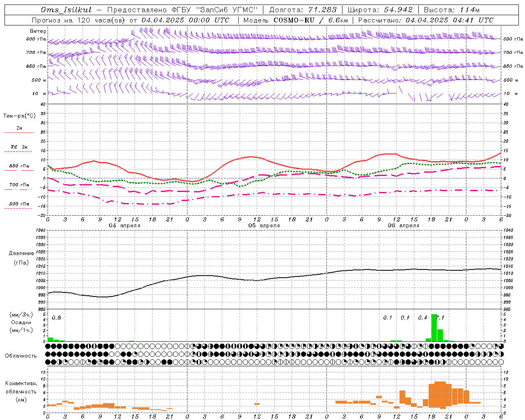Click the Тем-ра(°C) axis title
Image resolution: width=525 pixels, height=420 pixels.
click(19, 116)
